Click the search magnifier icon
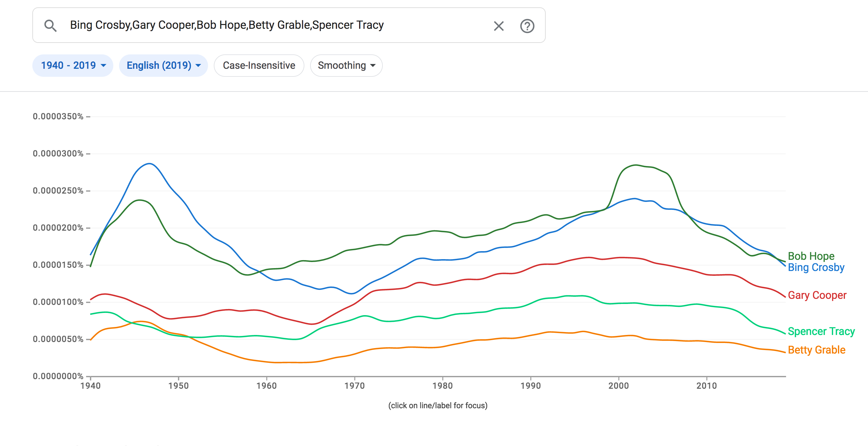The height and width of the screenshot is (446, 868). (51, 25)
